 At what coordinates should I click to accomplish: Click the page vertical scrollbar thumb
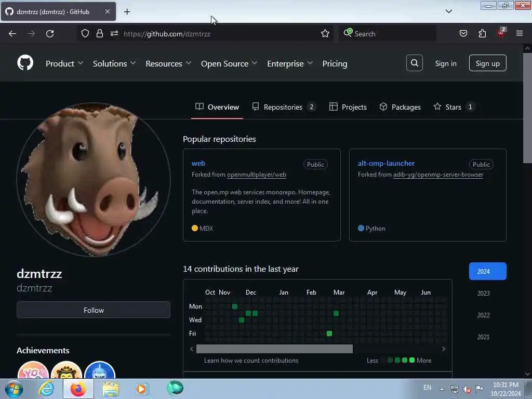pyautogui.click(x=527, y=109)
